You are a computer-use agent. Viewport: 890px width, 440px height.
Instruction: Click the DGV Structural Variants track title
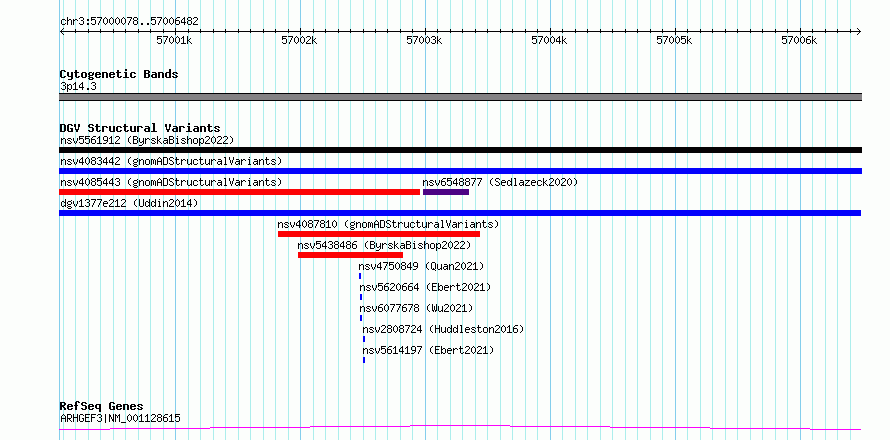pyautogui.click(x=140, y=128)
